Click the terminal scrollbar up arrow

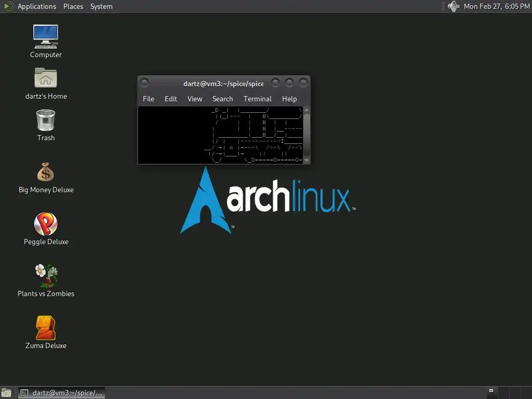click(307, 110)
